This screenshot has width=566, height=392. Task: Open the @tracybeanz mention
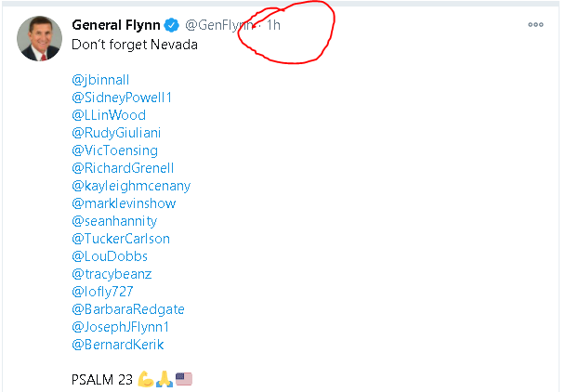[112, 274]
